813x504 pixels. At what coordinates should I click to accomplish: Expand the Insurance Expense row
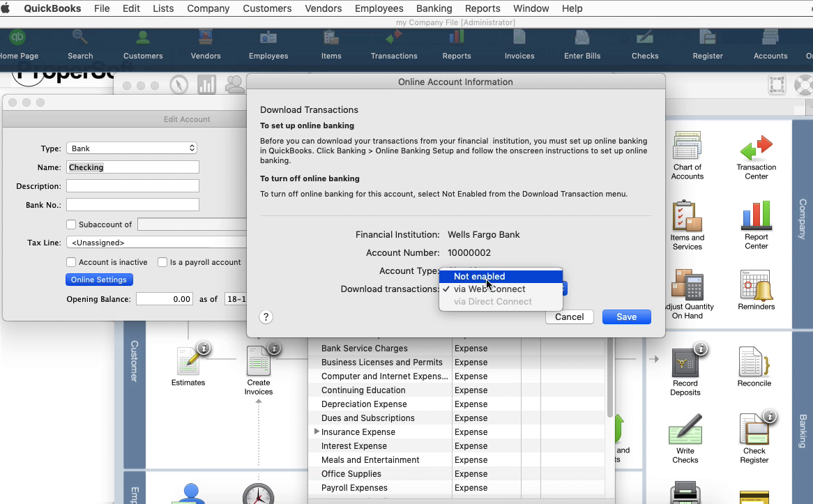tap(317, 432)
